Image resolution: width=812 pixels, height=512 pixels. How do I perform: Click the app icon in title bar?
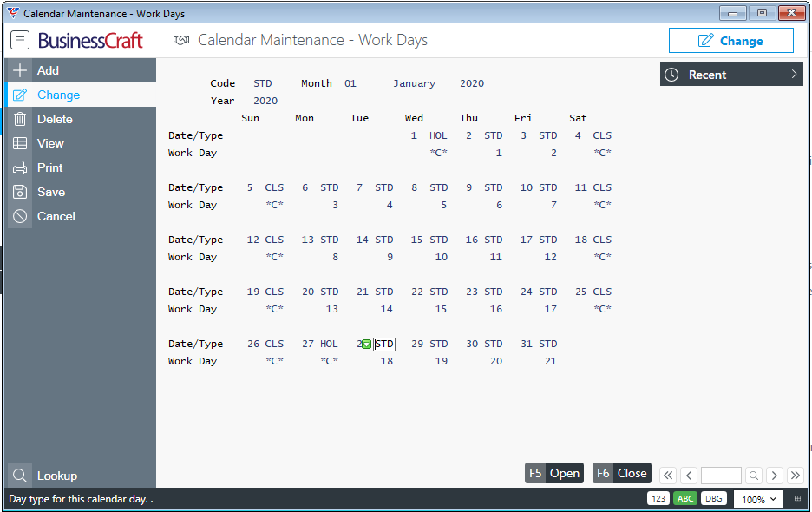click(x=13, y=13)
